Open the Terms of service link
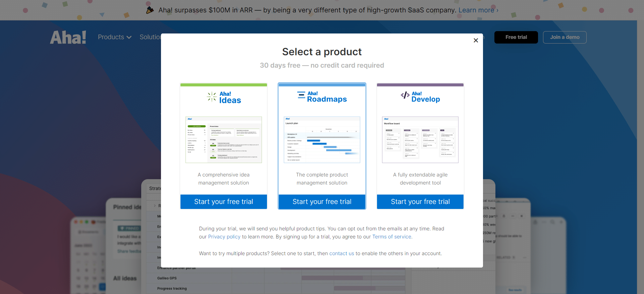The height and width of the screenshot is (294, 644). coord(392,237)
